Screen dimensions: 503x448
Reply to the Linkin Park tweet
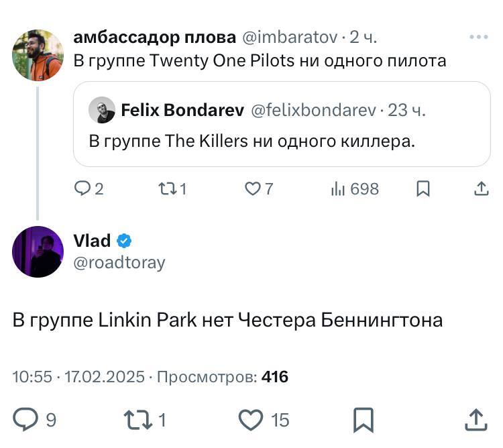pos(27,420)
